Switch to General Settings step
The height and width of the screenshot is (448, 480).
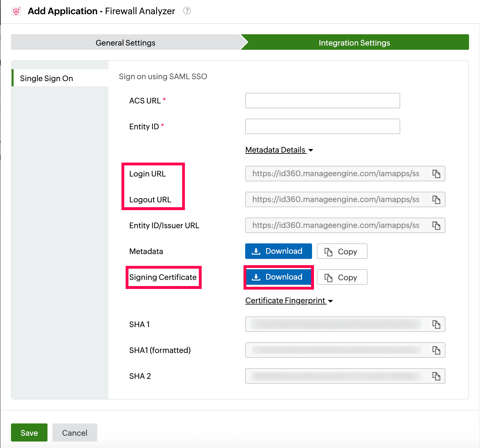(x=125, y=43)
